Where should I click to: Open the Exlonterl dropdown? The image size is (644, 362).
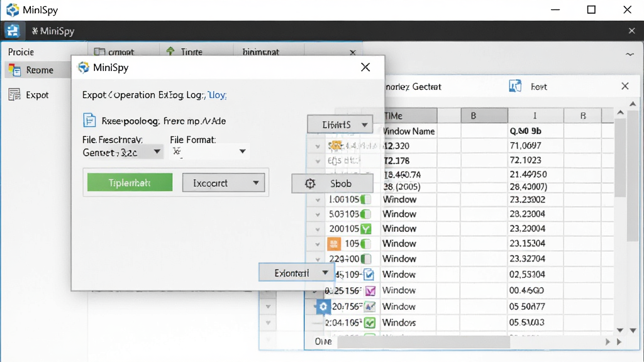click(x=296, y=273)
